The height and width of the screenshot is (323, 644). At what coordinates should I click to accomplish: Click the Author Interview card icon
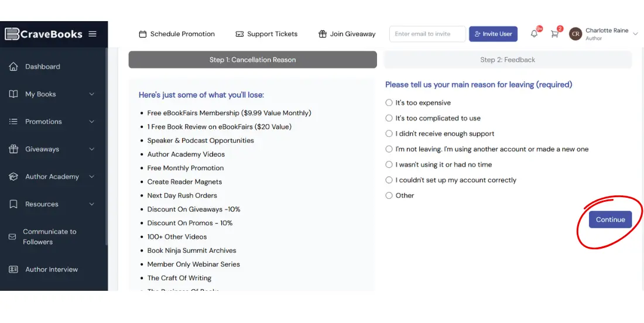click(x=13, y=269)
